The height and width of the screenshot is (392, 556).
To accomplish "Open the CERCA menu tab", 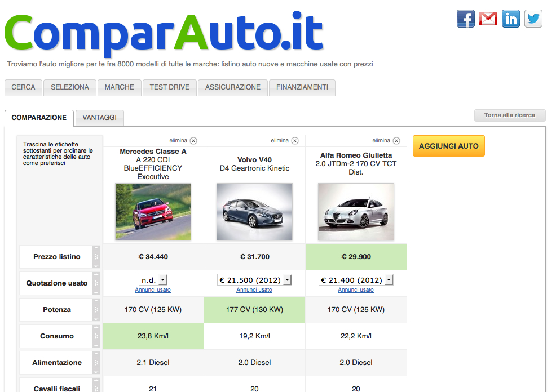I will pyautogui.click(x=24, y=87).
